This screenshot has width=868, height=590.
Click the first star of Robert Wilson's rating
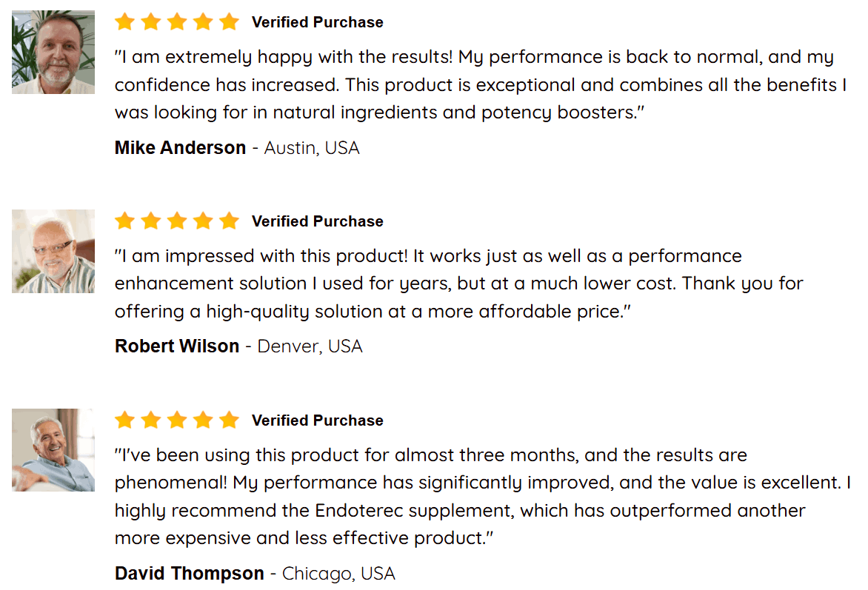point(124,221)
